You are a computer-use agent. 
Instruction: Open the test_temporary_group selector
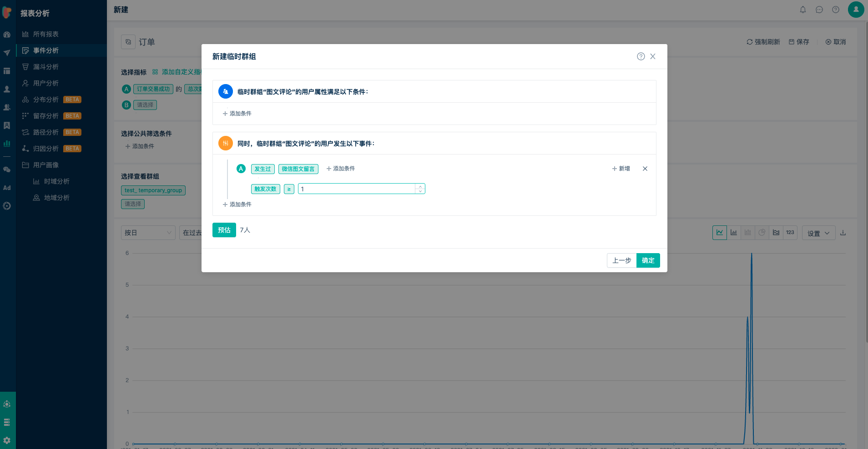pos(153,190)
